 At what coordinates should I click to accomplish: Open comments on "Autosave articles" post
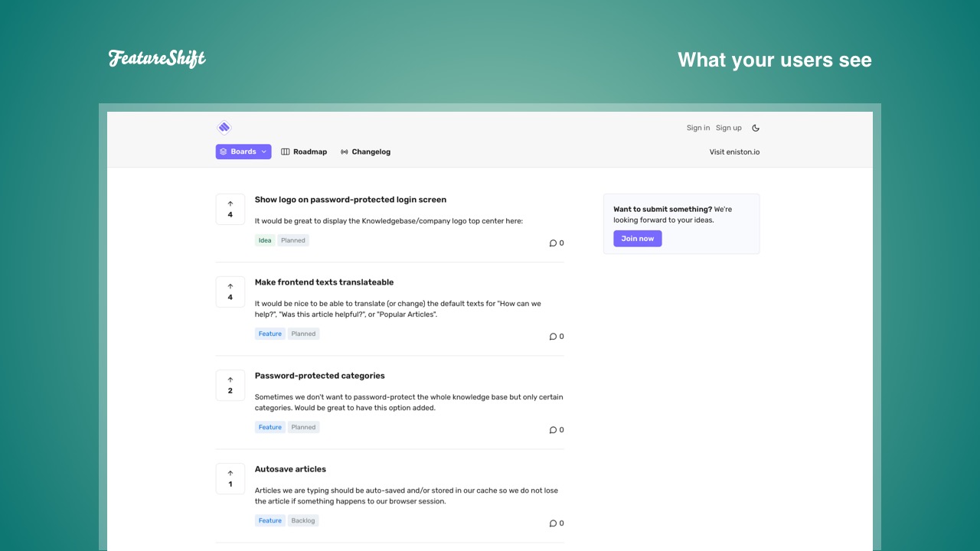(557, 523)
